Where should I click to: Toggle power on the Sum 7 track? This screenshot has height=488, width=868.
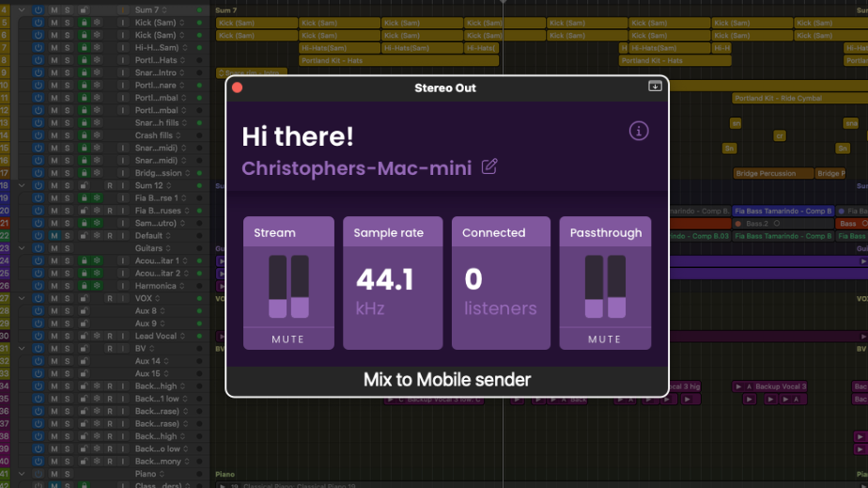click(x=39, y=10)
